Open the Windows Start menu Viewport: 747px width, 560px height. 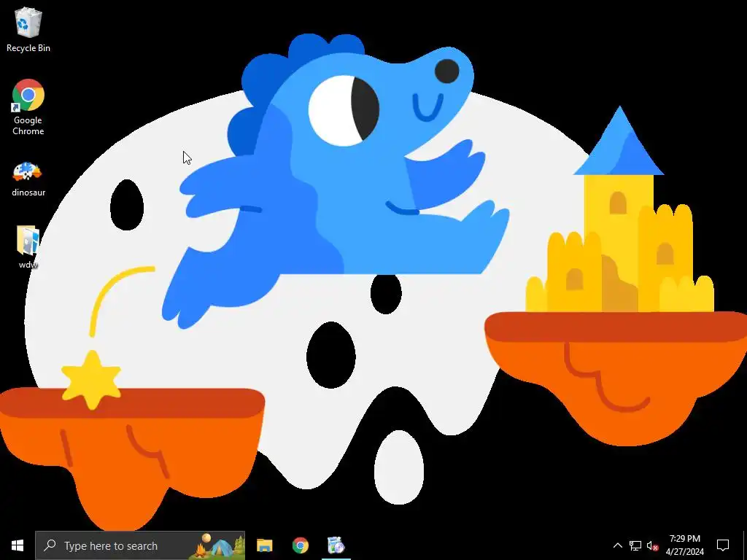(x=18, y=545)
